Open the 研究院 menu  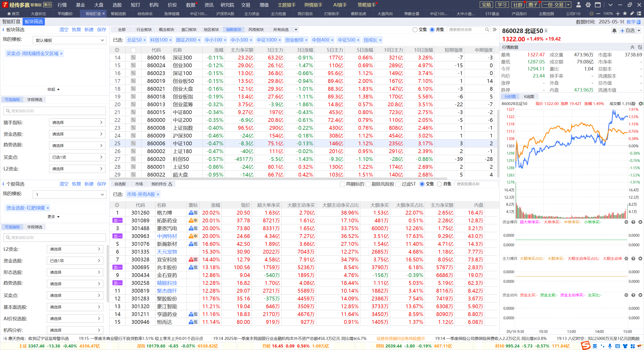[x=227, y=5]
